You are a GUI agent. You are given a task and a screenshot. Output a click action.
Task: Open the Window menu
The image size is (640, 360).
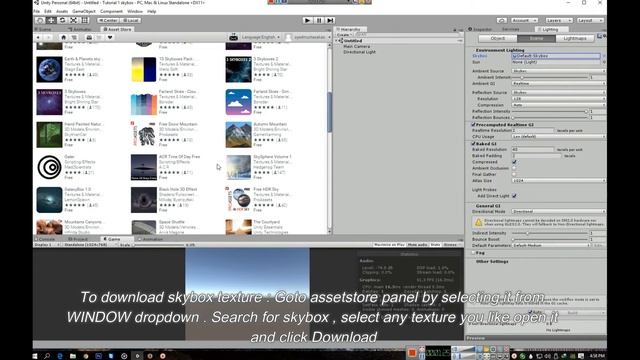click(x=135, y=11)
